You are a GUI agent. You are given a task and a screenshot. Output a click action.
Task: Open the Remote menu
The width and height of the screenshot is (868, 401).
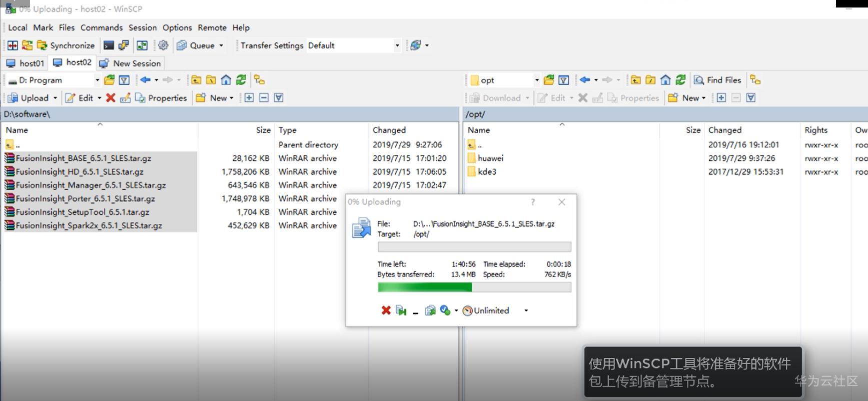click(212, 27)
